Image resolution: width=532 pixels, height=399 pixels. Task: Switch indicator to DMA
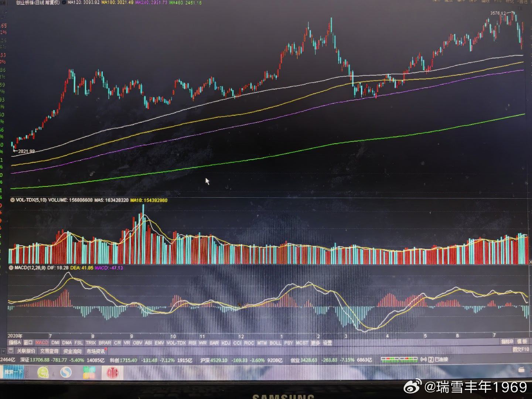[x=67, y=342]
